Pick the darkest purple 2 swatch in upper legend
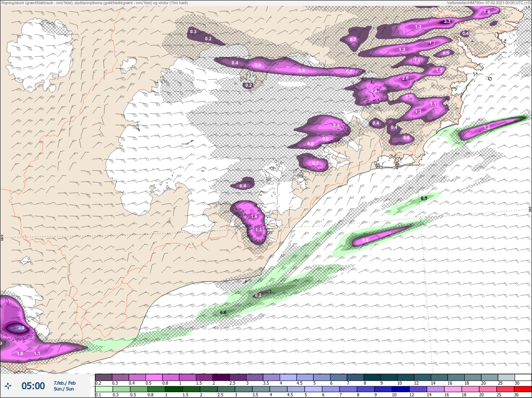This screenshot has width=532, height=398. click(x=221, y=377)
